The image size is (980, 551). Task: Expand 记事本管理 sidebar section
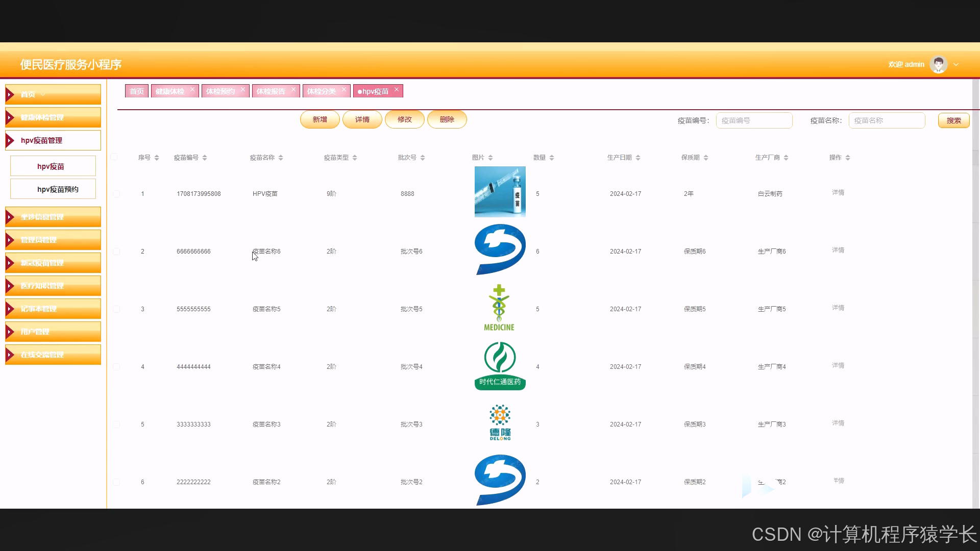coord(53,309)
